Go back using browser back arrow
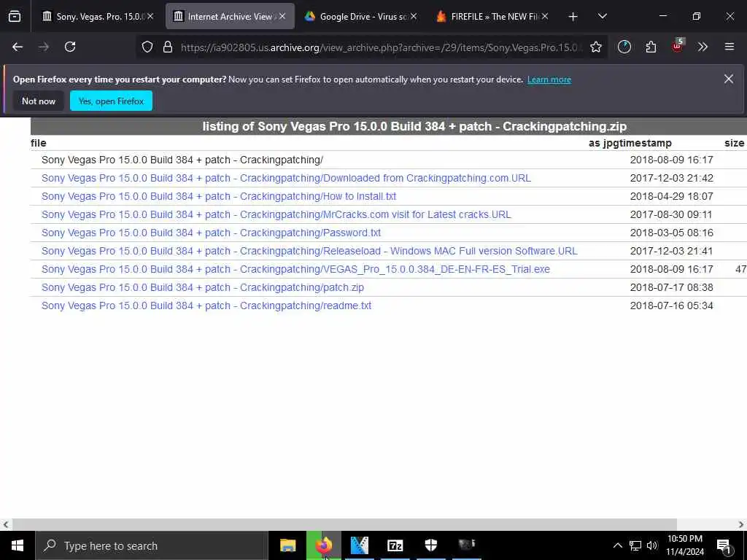The height and width of the screenshot is (560, 747). coord(18,47)
